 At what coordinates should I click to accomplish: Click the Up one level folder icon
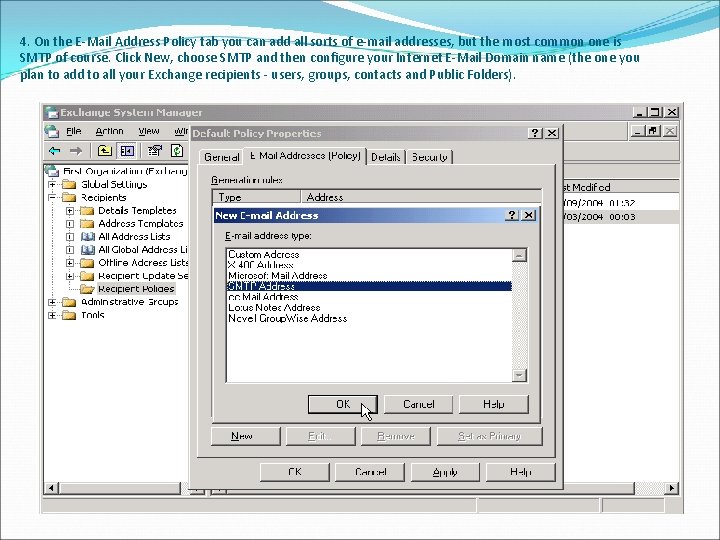point(105,150)
